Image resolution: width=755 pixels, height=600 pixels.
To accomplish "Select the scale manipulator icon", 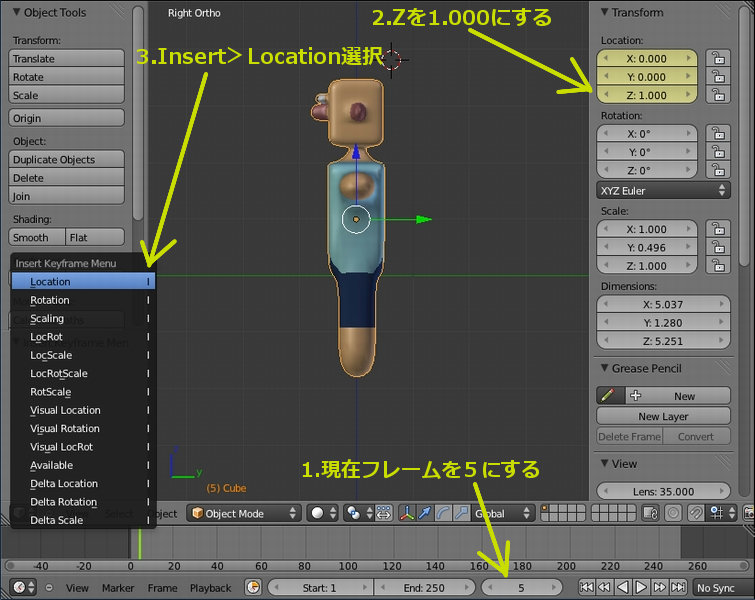I will (461, 513).
